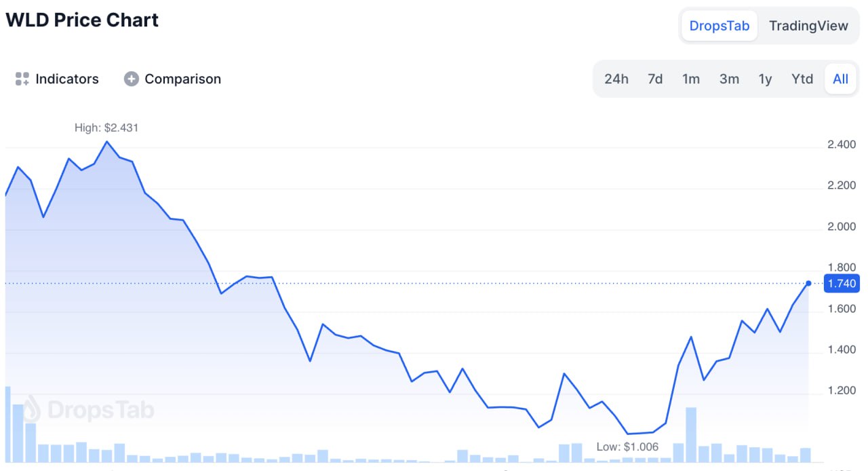The image size is (868, 471).
Task: Click the DropsTab watermark logo on chart
Action: pyautogui.click(x=89, y=410)
